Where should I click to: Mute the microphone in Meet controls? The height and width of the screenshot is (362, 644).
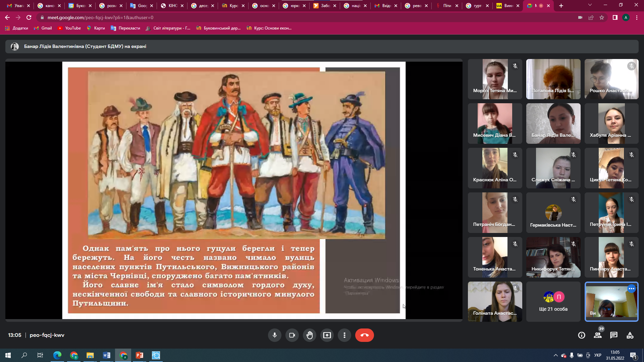coord(274,335)
